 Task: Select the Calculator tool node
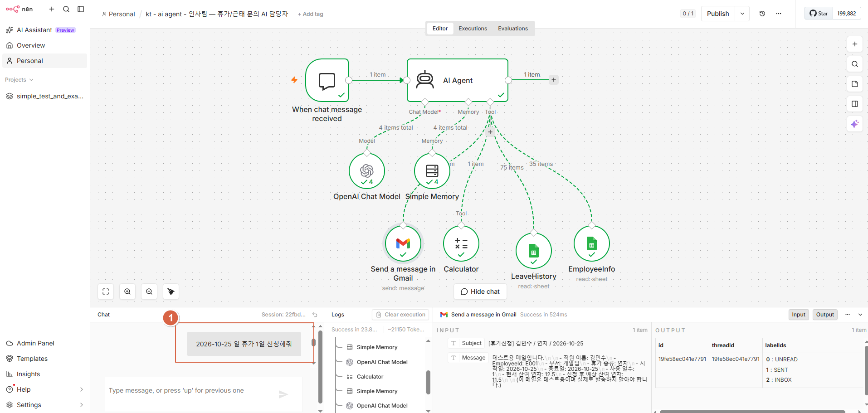(x=461, y=243)
